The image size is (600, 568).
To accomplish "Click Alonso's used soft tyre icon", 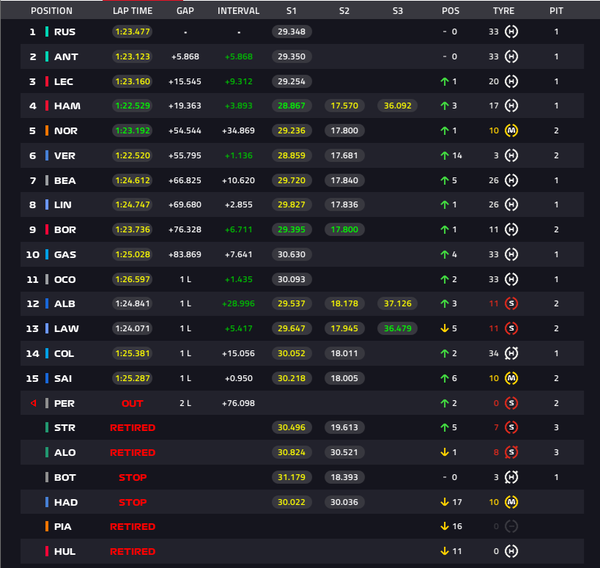I will pyautogui.click(x=511, y=452).
